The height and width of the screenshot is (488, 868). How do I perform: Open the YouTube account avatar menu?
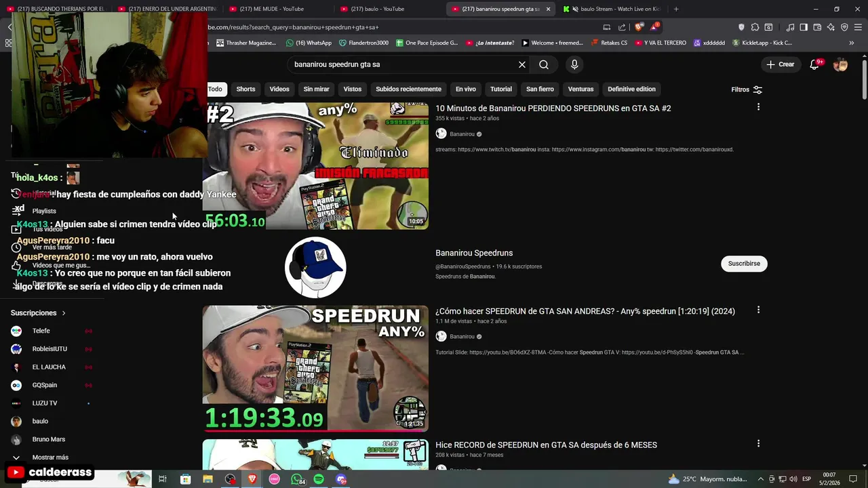click(841, 64)
